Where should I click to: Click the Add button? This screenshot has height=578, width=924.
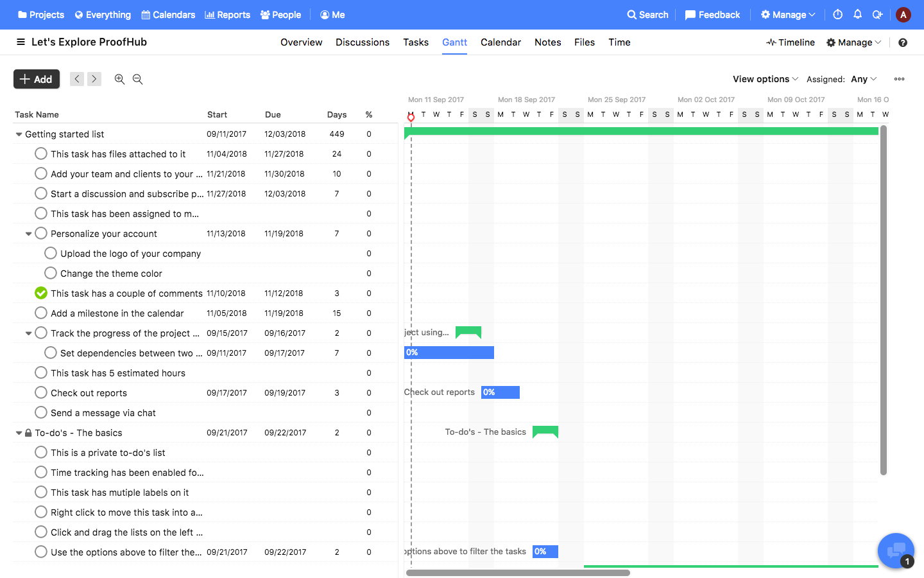click(x=37, y=79)
